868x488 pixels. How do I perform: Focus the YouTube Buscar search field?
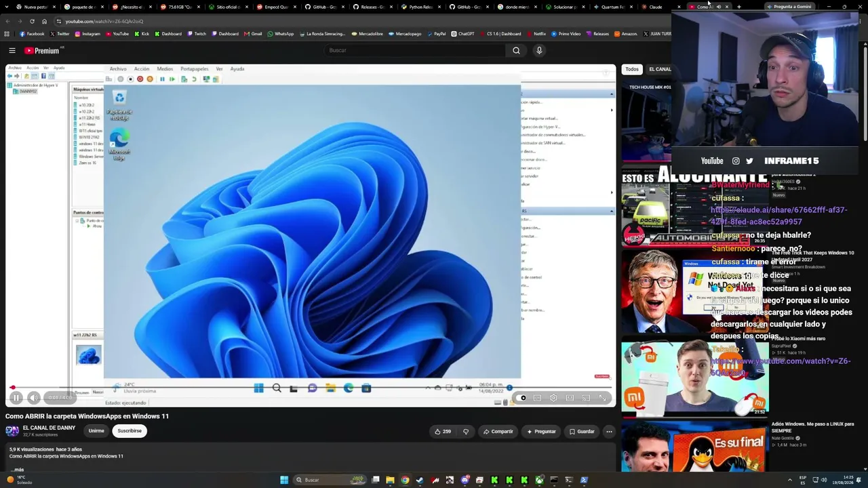[x=415, y=50]
